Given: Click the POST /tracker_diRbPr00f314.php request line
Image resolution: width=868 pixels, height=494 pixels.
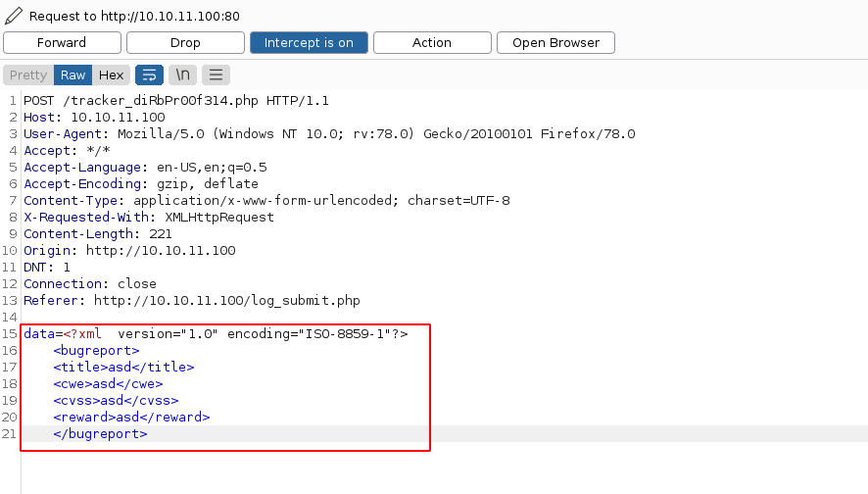Looking at the screenshot, I should [x=176, y=101].
